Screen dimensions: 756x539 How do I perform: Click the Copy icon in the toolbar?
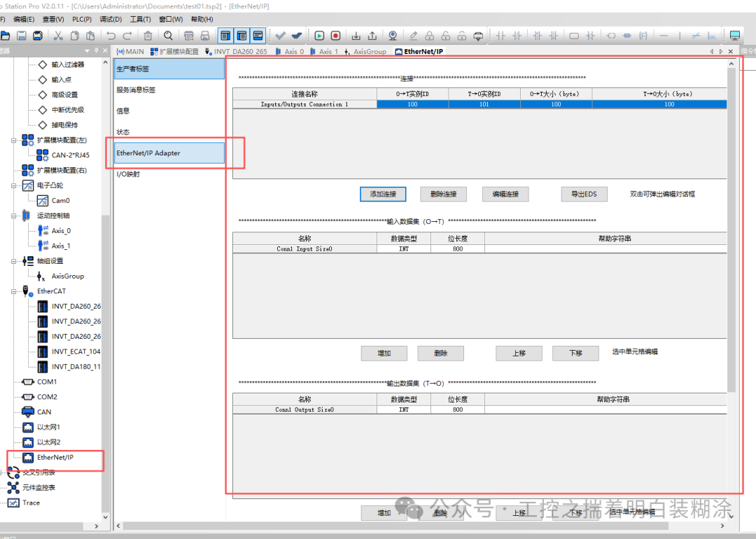[x=74, y=36]
